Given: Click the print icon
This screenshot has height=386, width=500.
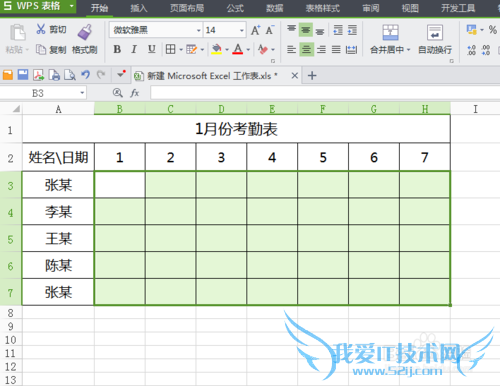Looking at the screenshot, I should 54,75.
